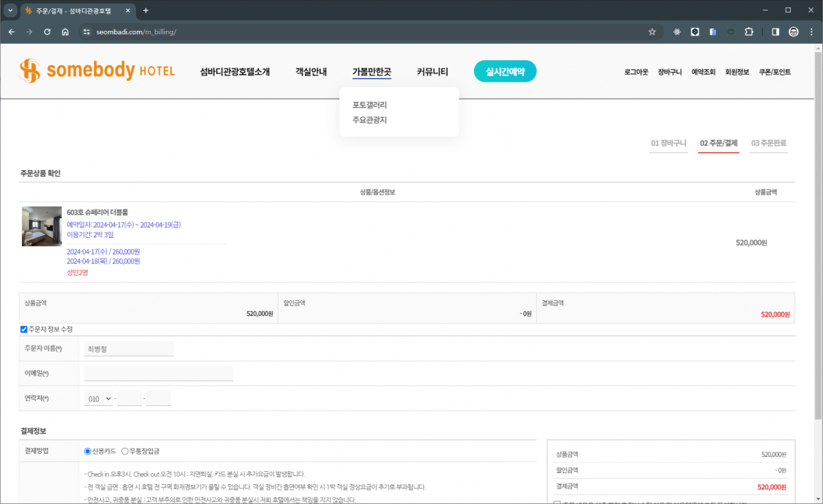Image resolution: width=823 pixels, height=504 pixels.
Task: Click the scrollbar down arrow
Action: tap(818, 499)
